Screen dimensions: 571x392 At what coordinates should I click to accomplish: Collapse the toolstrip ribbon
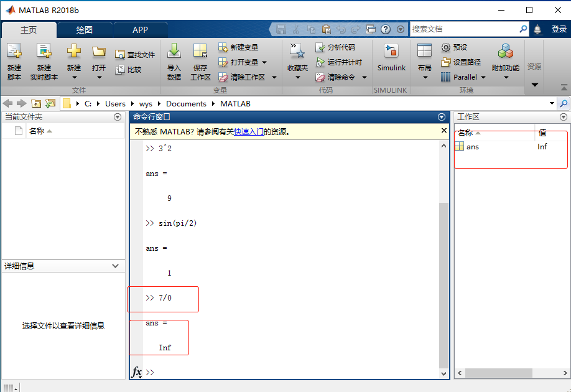click(564, 88)
